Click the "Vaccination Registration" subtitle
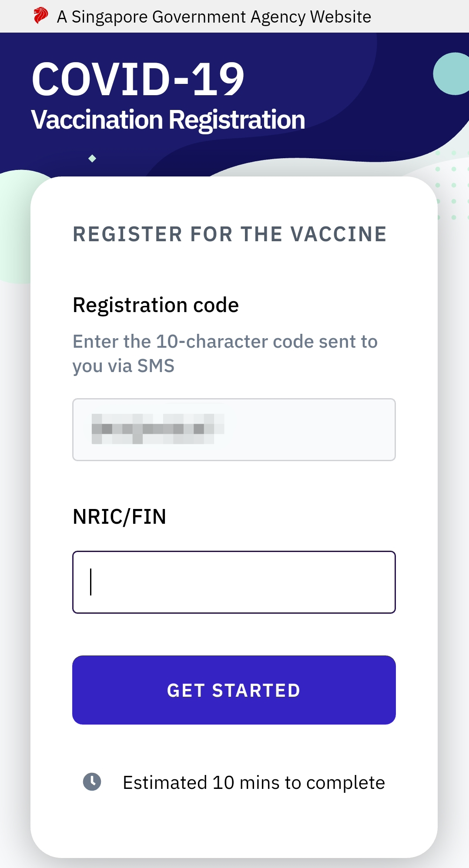This screenshot has height=868, width=469. (x=168, y=120)
